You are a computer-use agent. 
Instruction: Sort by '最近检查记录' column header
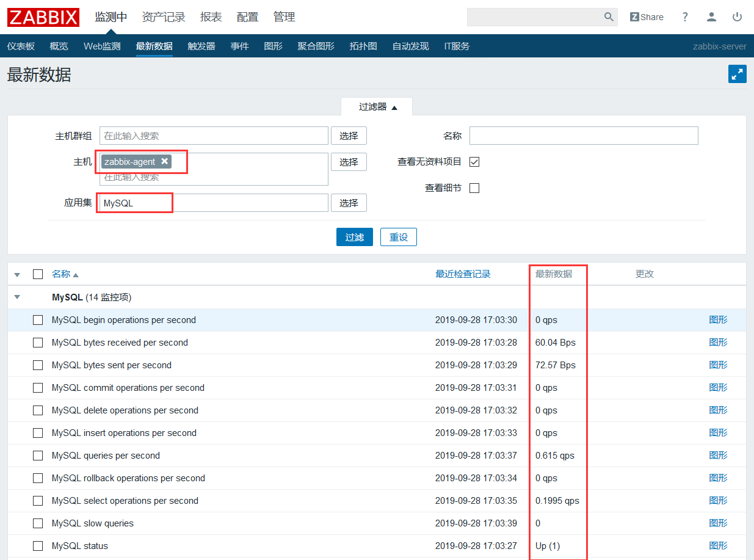[463, 274]
